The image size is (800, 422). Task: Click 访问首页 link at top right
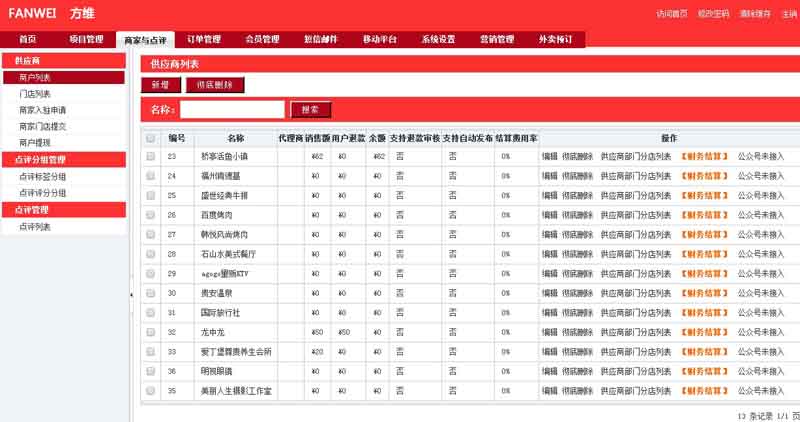click(x=671, y=14)
